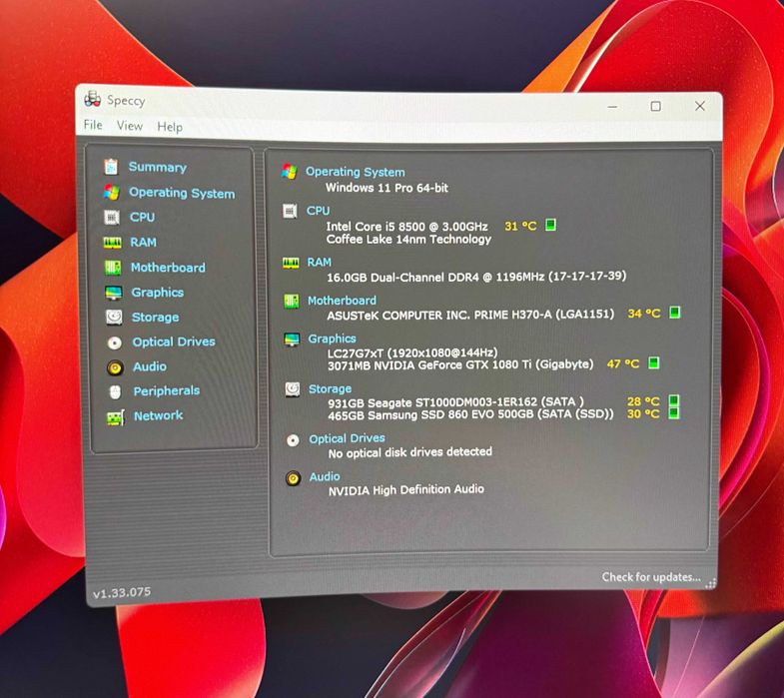Open the View menu
This screenshot has width=784, height=698.
point(130,126)
